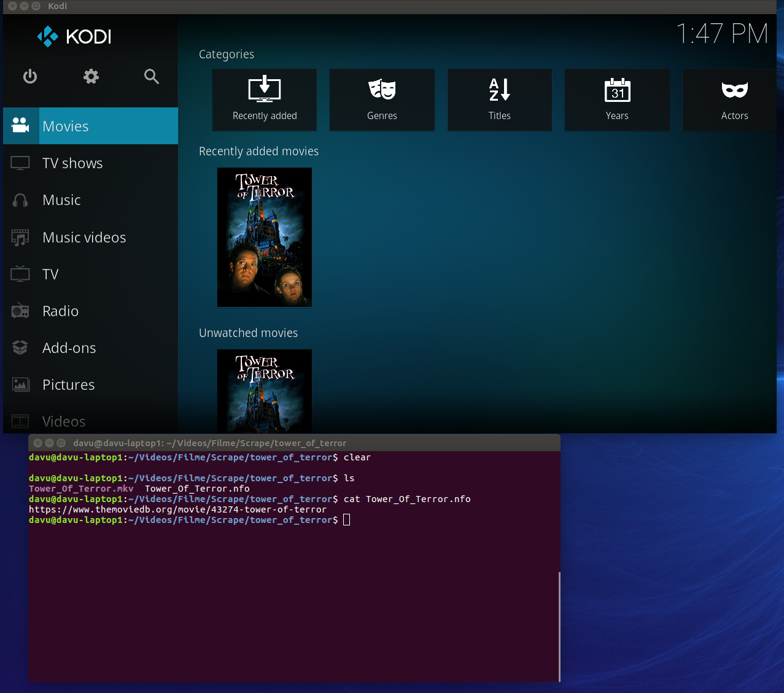Click the 'clear' command in terminal
Image resolution: width=784 pixels, height=693 pixels.
tap(357, 457)
